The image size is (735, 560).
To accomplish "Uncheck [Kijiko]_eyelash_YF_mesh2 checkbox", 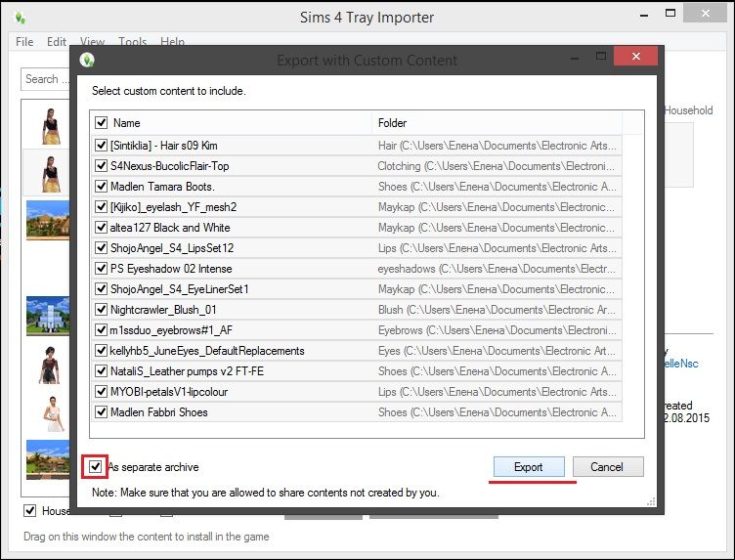I will pos(101,206).
